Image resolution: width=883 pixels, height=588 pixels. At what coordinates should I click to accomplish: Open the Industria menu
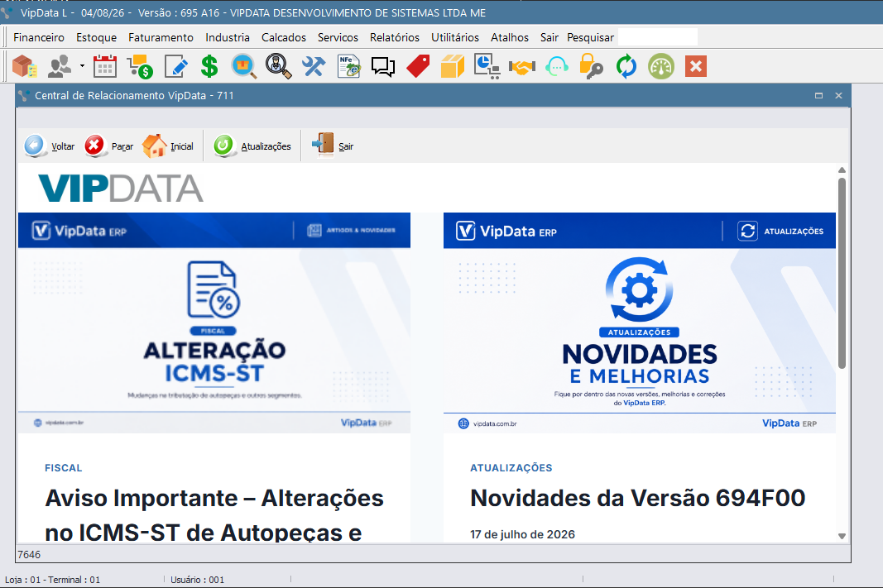[228, 37]
